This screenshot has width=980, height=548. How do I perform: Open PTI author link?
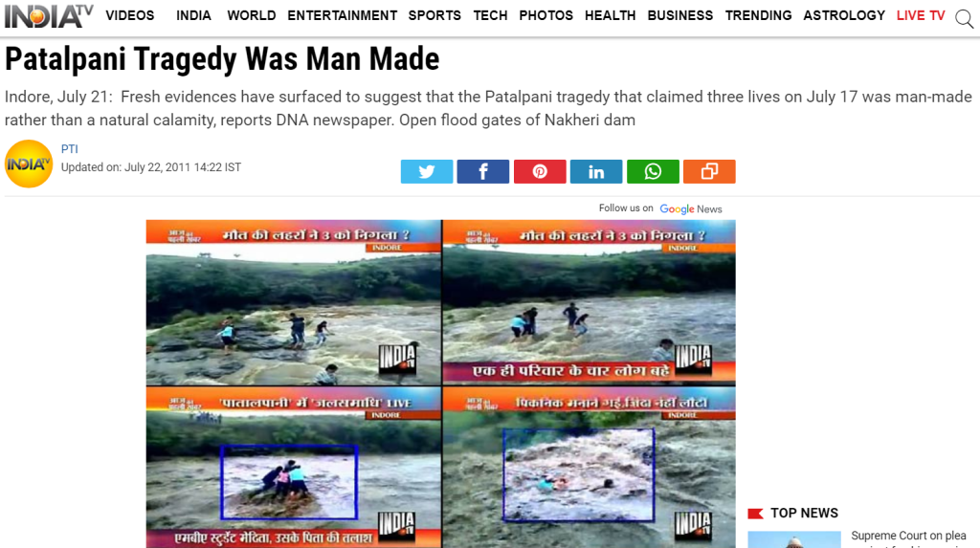pyautogui.click(x=69, y=149)
